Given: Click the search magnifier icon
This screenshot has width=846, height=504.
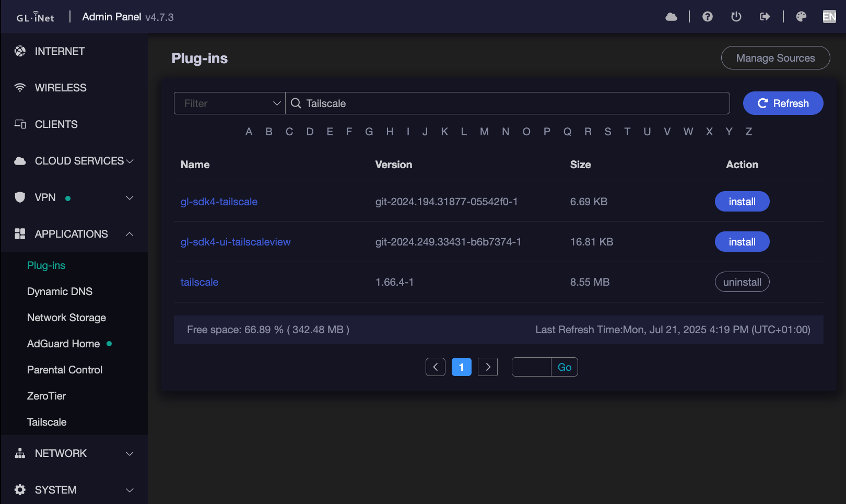Looking at the screenshot, I should 296,103.
